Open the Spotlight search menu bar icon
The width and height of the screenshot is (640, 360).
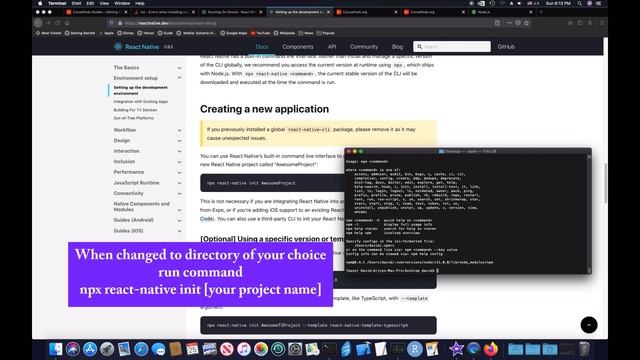click(579, 3)
